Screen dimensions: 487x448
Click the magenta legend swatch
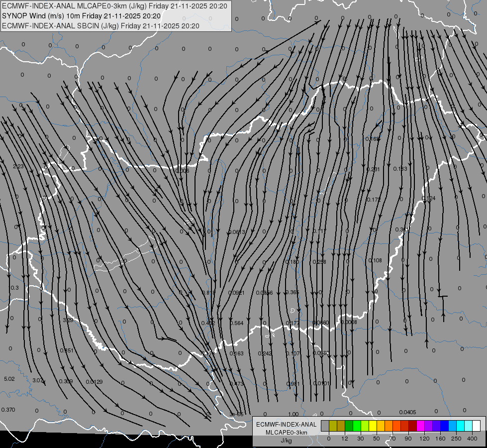tap(420, 426)
